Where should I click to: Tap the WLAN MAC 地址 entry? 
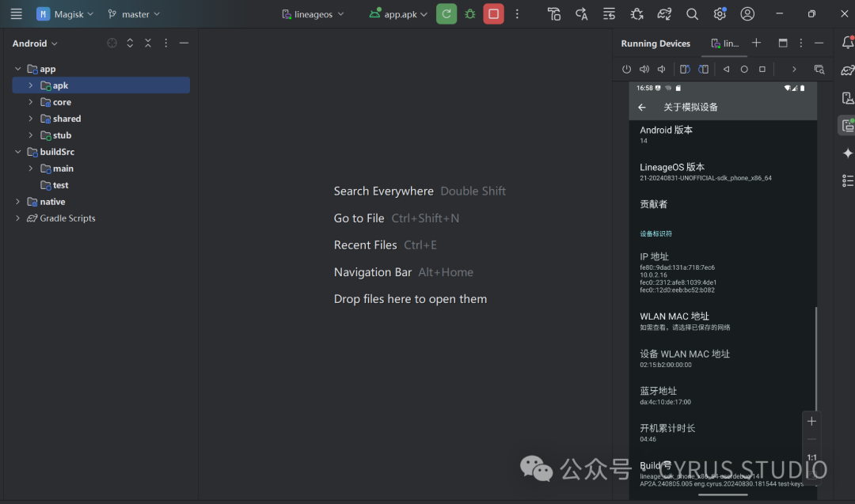point(723,321)
